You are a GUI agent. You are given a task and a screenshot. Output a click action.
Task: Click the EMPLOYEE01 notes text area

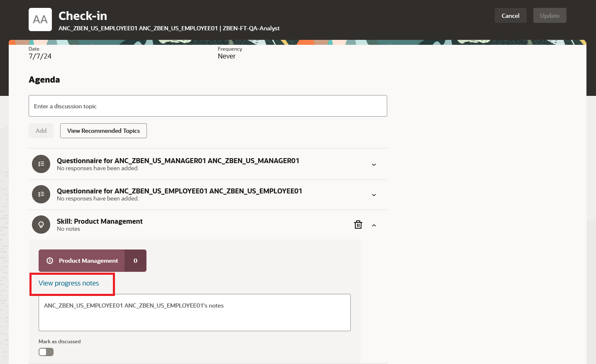coord(195,313)
